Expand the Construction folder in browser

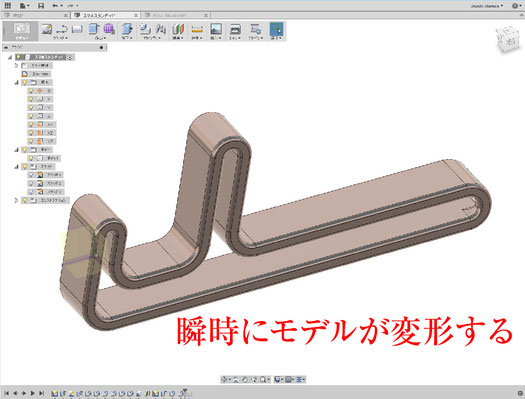coord(16,200)
